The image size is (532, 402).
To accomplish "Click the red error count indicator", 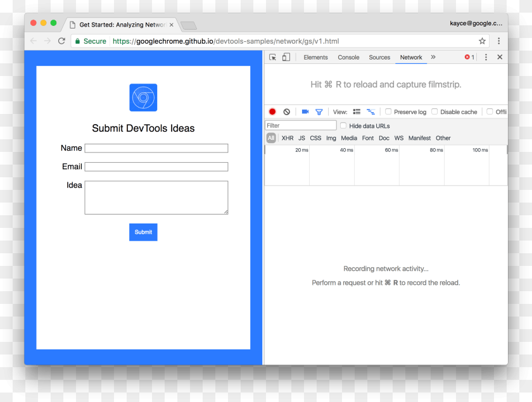I will [x=469, y=57].
